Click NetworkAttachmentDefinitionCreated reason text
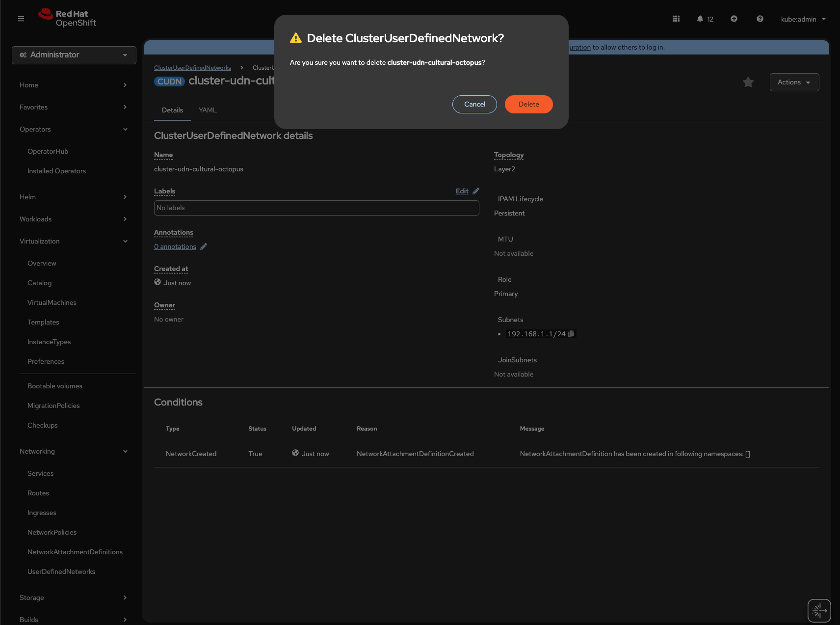The image size is (840, 625). point(415,454)
